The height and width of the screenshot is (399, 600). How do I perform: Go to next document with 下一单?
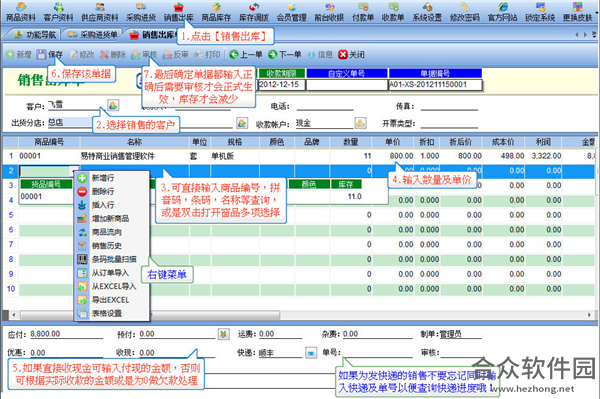click(x=285, y=54)
